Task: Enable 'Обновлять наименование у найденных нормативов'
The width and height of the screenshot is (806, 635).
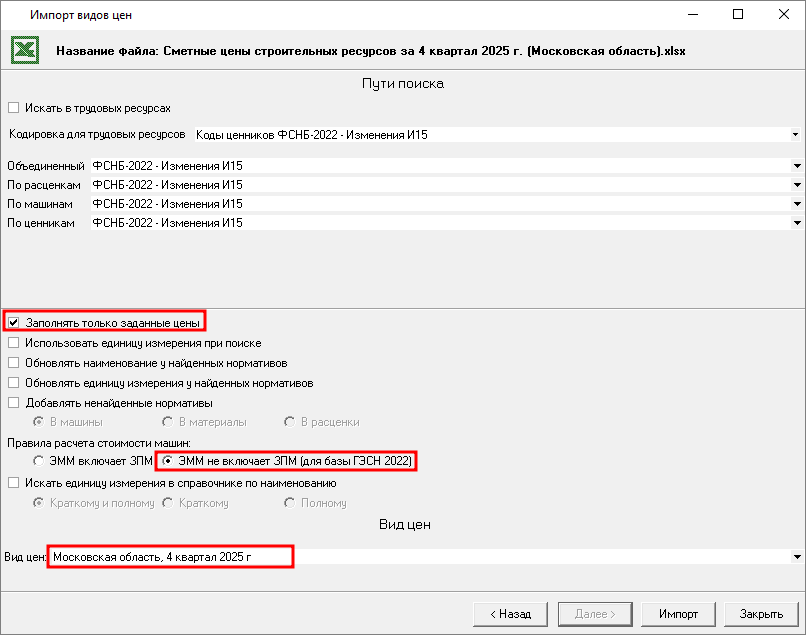Action: pyautogui.click(x=14, y=363)
